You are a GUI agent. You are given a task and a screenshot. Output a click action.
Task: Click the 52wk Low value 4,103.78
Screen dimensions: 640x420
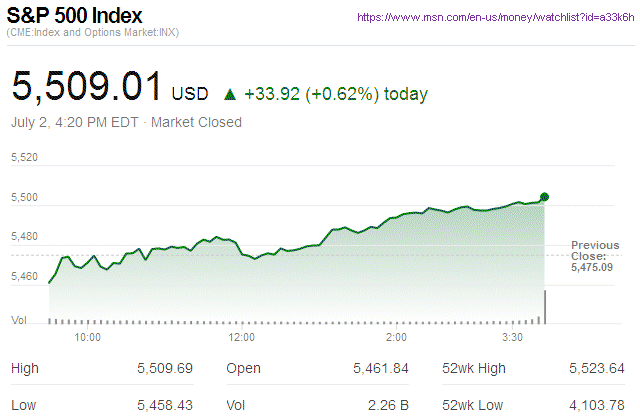(x=596, y=405)
